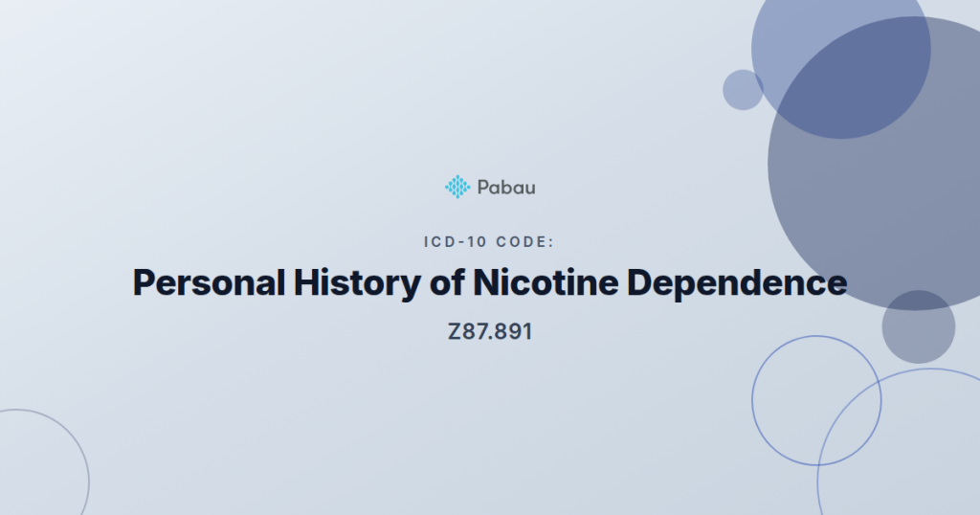
Task: Click the small gray circle below large circle
Action: click(919, 327)
